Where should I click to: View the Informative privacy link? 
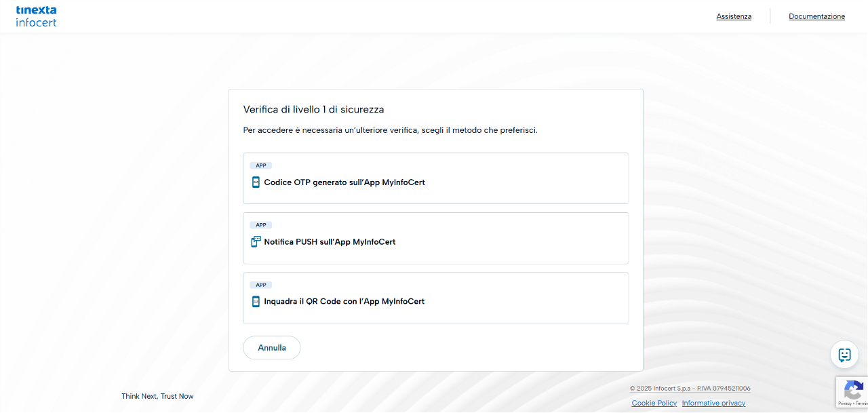713,403
